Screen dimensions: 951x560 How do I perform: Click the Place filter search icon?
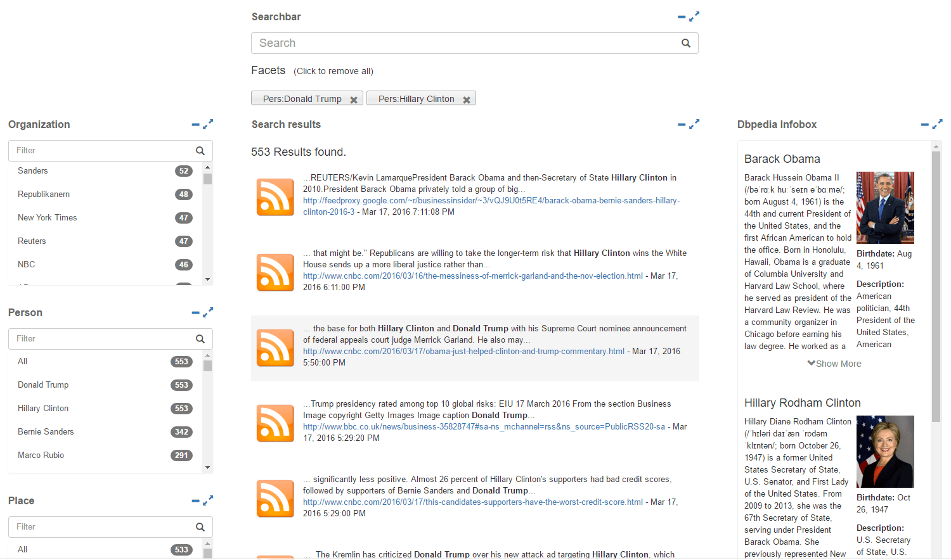200,527
